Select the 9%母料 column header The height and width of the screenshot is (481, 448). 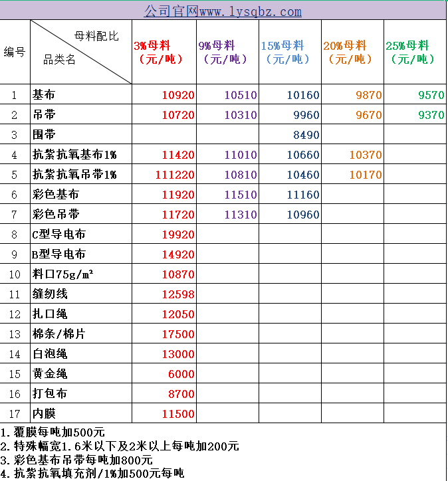[x=228, y=52]
